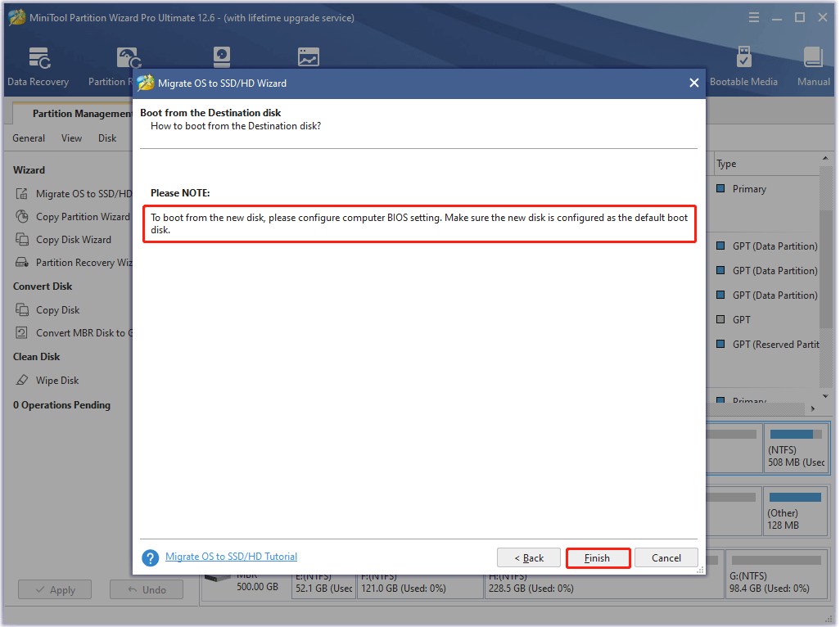Image resolution: width=840 pixels, height=627 pixels.
Task: Select Migrate OS to SSD/HD in sidebar
Action: coord(84,194)
